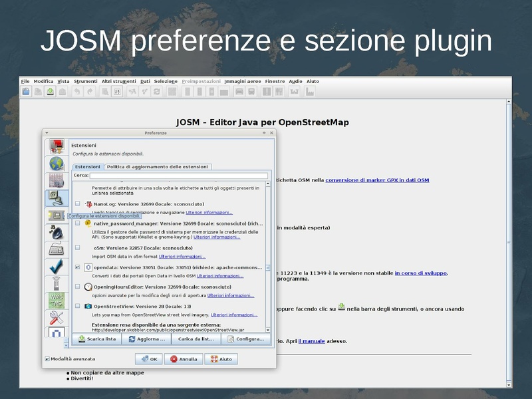Open the Strumenti menu
Image resolution: width=532 pixels, height=399 pixels.
[x=85, y=81]
